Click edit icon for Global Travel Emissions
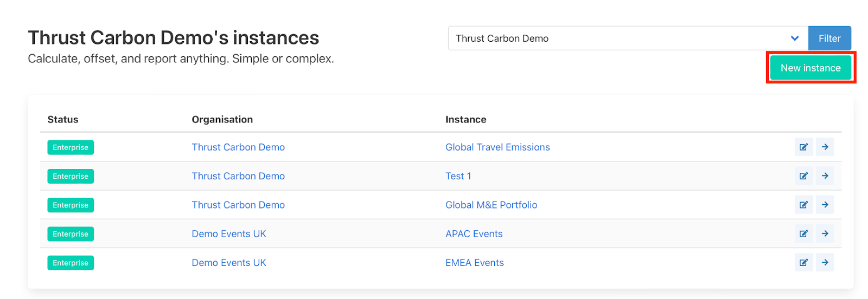 pos(803,147)
